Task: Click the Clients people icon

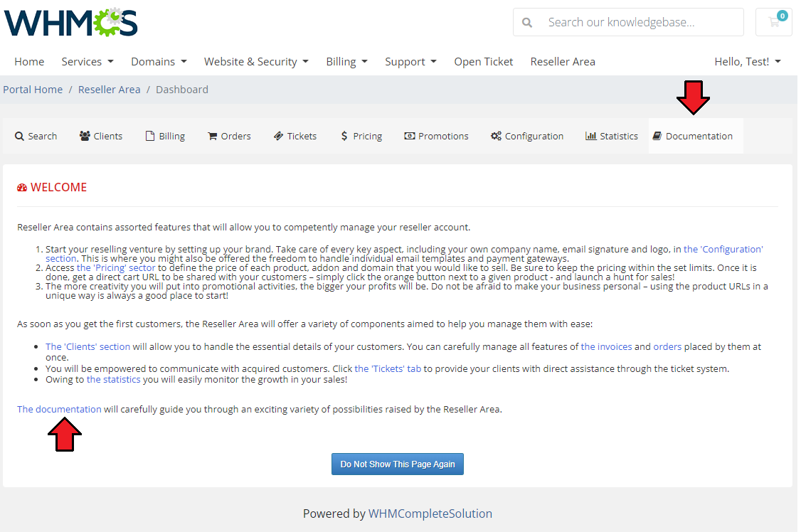Action: [85, 136]
